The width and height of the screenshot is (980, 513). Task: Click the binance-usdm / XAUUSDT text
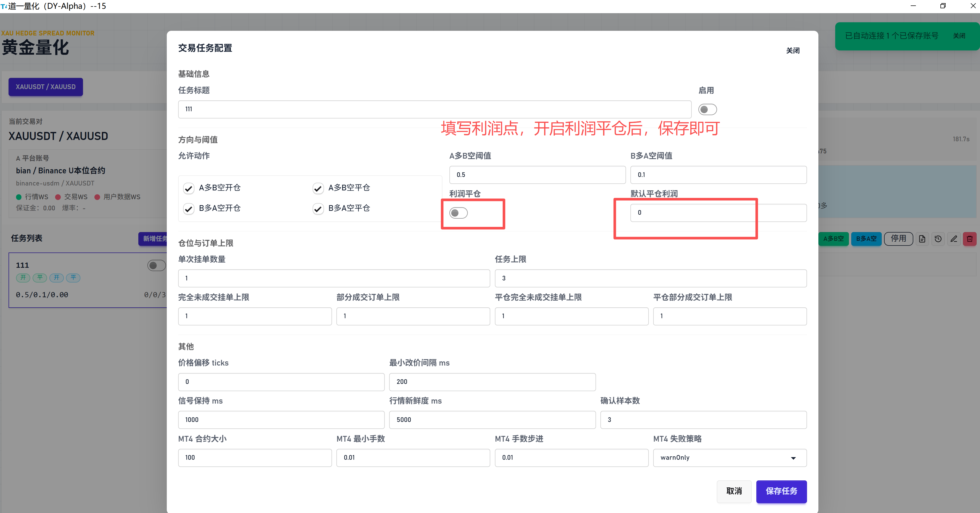[55, 183]
